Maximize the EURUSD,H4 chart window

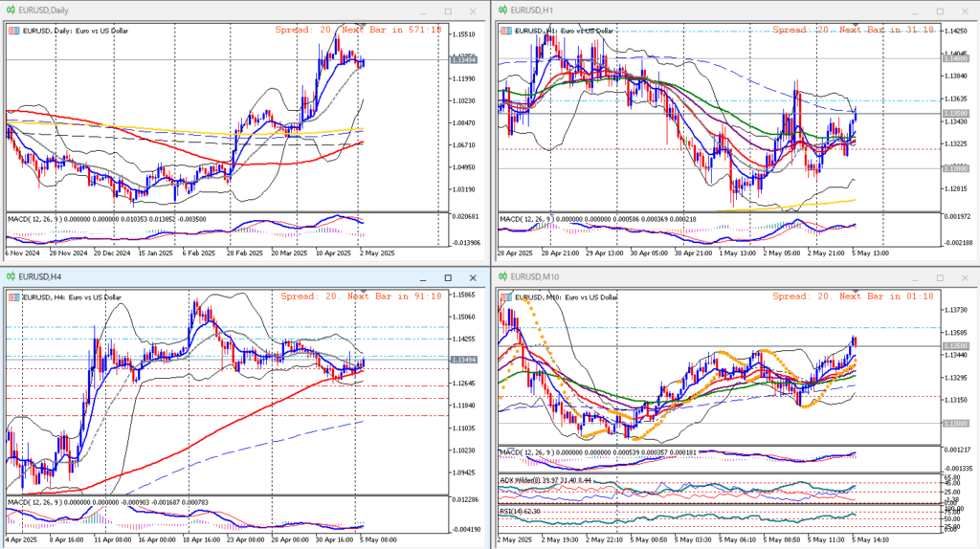coord(448,278)
